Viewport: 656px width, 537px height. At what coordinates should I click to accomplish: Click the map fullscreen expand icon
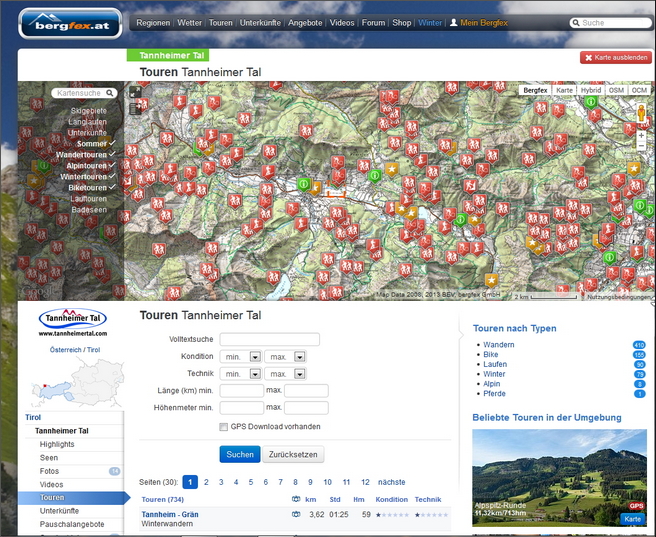(x=136, y=93)
